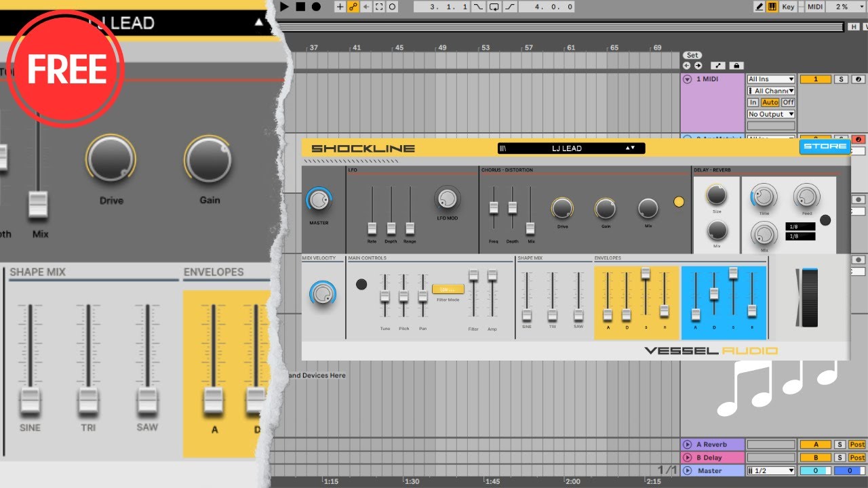Toggle the Punch-Out switch icon
Viewport: 868px width, 488px height.
(510, 7)
